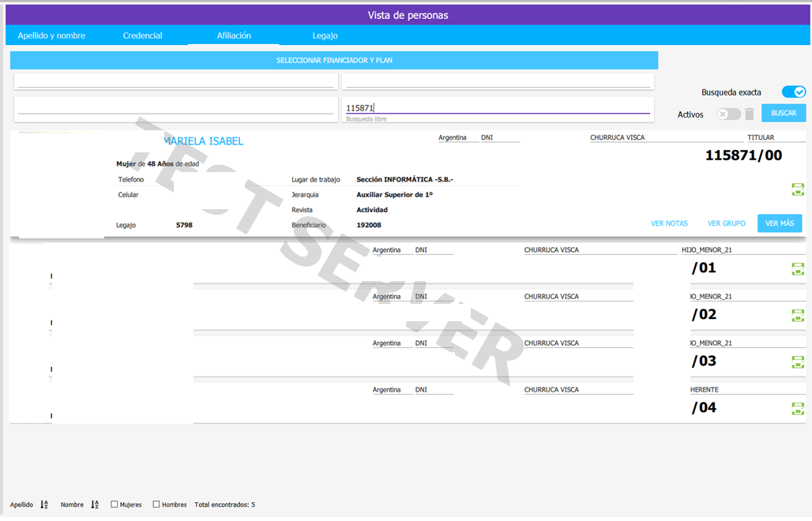Click Seleccionar Financiador y Plan
Viewport: 812px width, 521px height.
334,60
